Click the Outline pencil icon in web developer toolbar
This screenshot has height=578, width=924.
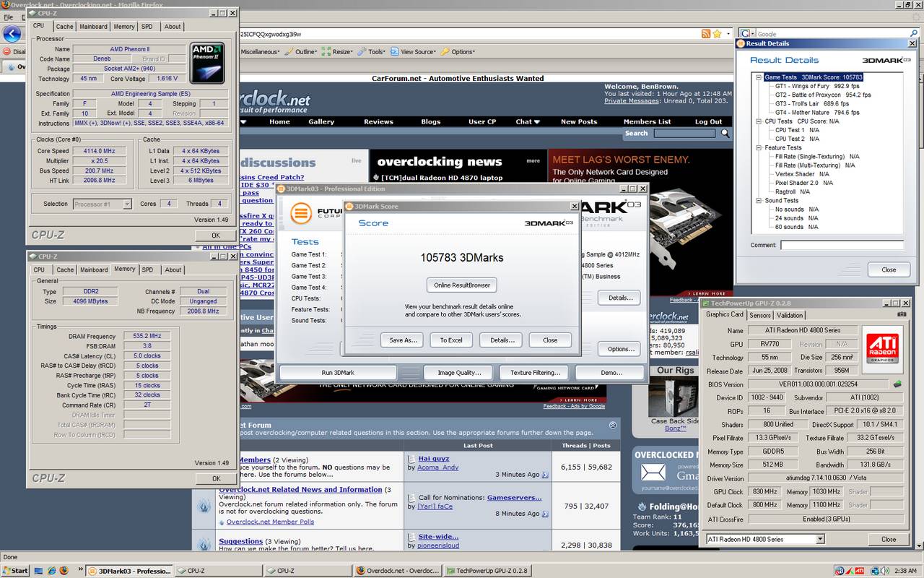pos(289,52)
